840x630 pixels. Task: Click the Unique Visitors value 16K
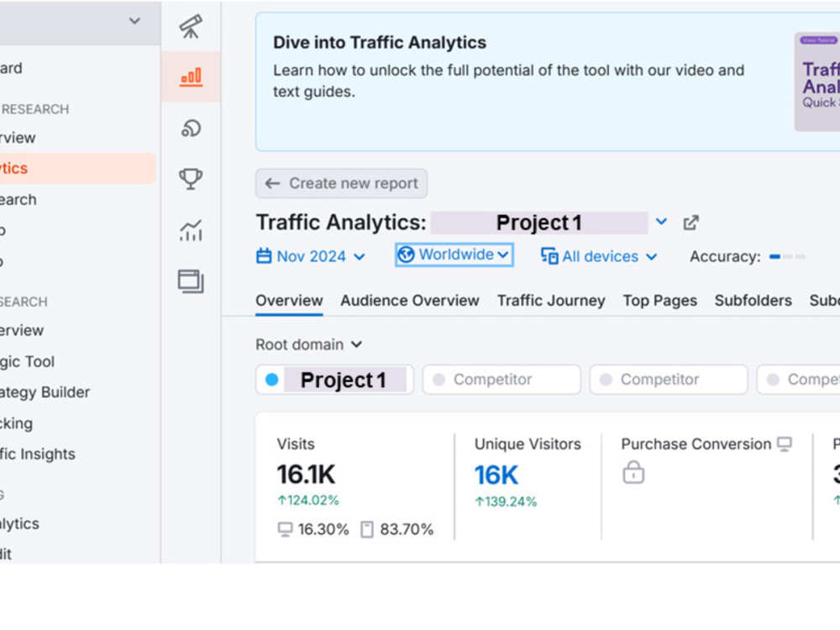coord(496,475)
